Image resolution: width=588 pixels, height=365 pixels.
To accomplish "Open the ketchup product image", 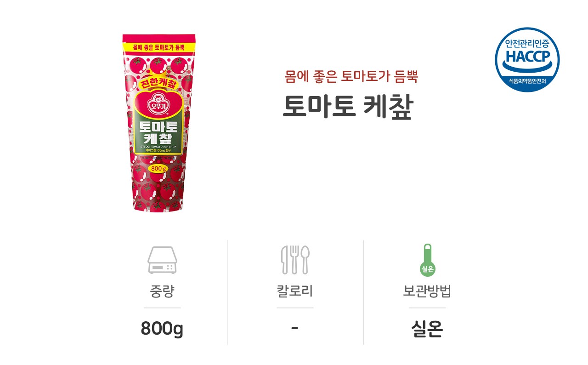I will 158,123.
